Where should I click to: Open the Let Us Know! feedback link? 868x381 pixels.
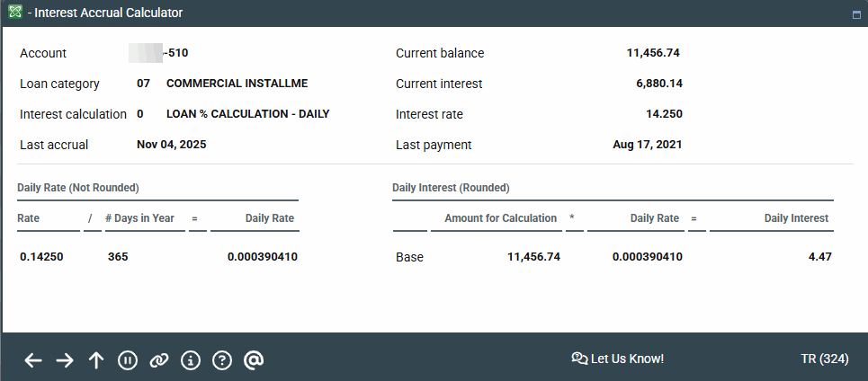coord(618,359)
